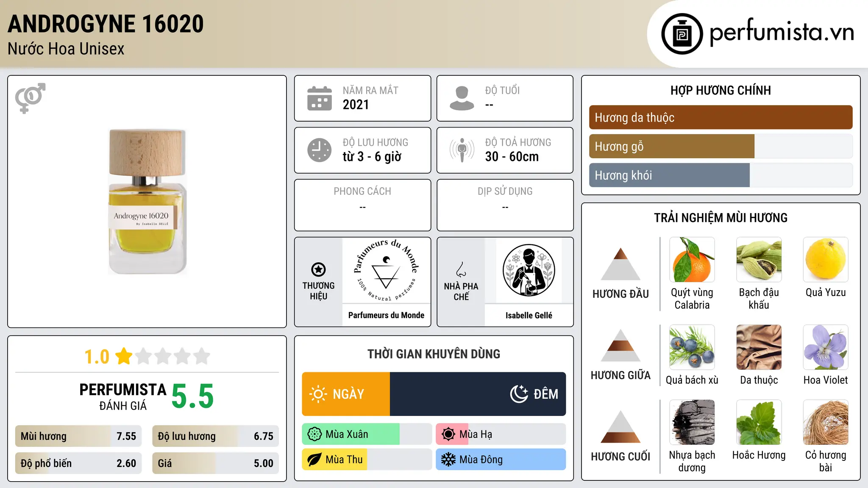Select the snowflake icon for Mùa Đông

(448, 460)
